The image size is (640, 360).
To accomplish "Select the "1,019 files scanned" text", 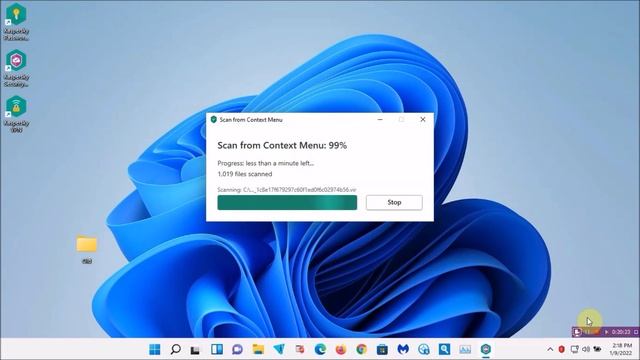I will point(244,174).
